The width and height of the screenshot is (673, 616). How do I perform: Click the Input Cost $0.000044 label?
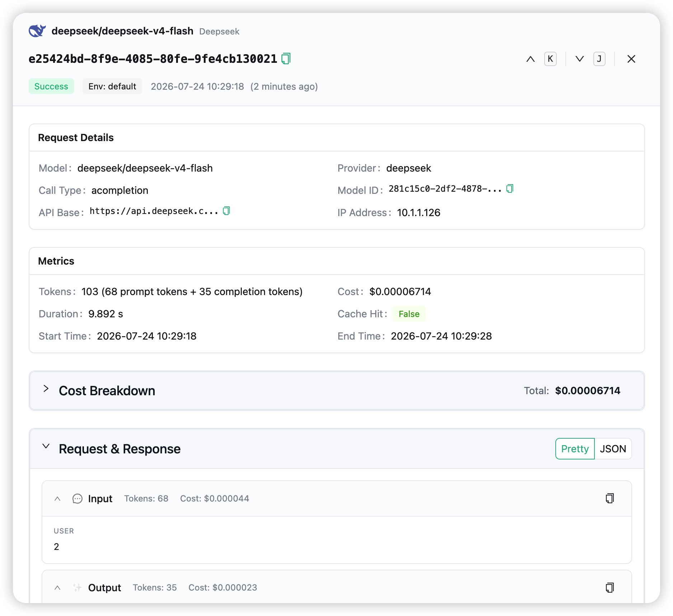click(215, 499)
